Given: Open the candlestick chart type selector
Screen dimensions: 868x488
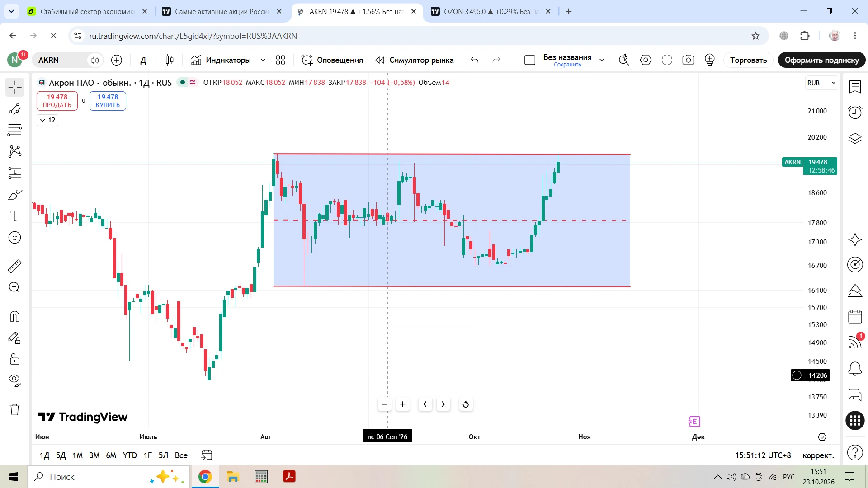Looking at the screenshot, I should (170, 60).
